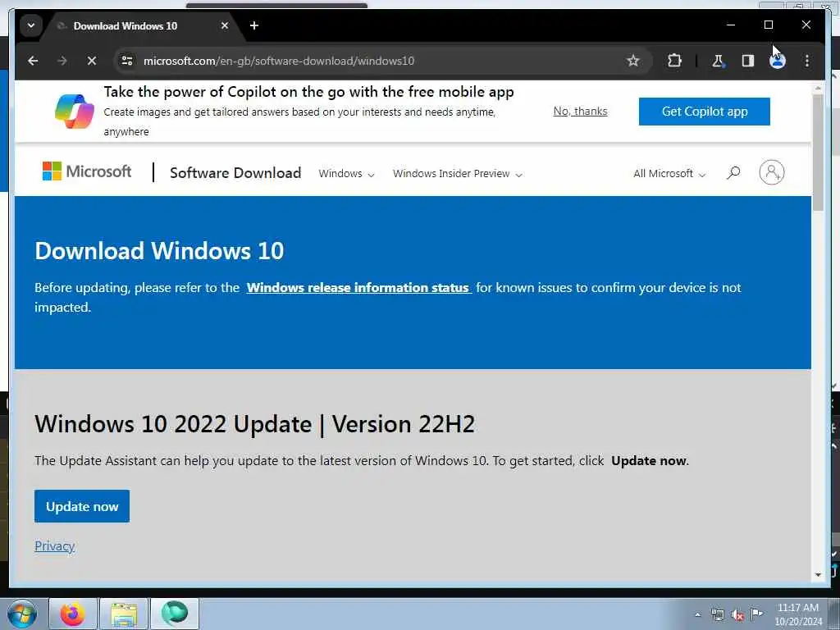Open the Chrome Labs flask icon
Viewport: 840px width, 630px height.
[718, 61]
